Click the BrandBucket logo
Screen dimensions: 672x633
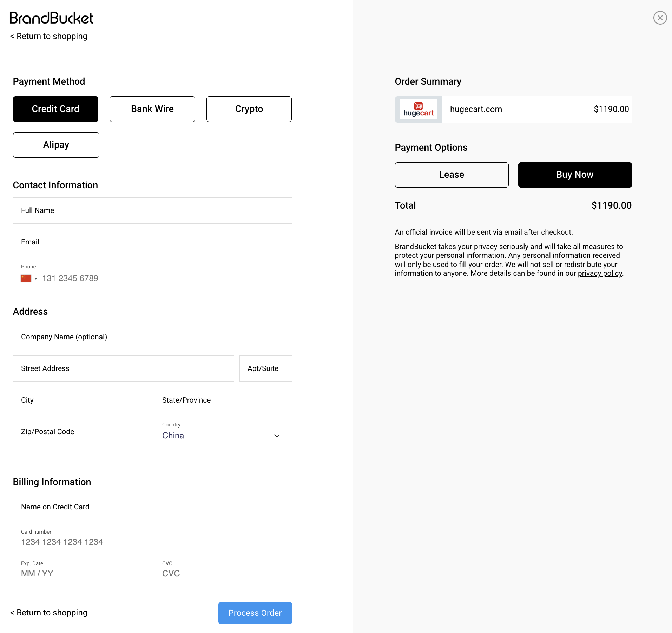52,18
